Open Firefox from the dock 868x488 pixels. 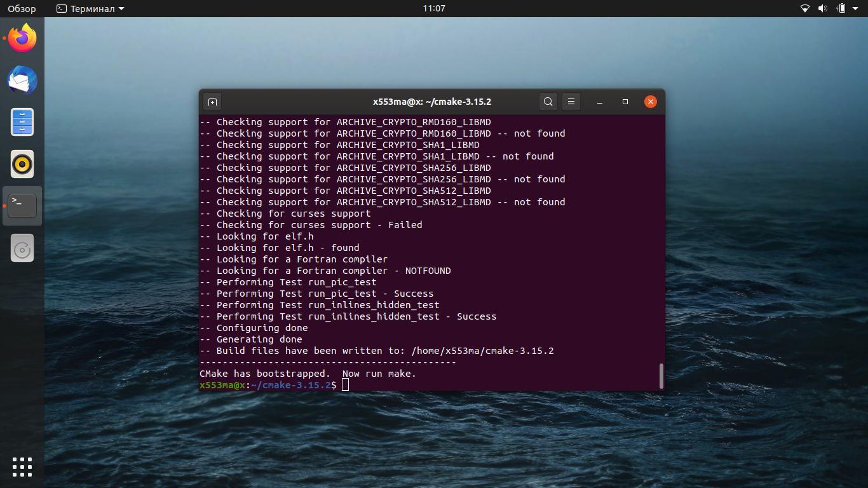coord(22,38)
